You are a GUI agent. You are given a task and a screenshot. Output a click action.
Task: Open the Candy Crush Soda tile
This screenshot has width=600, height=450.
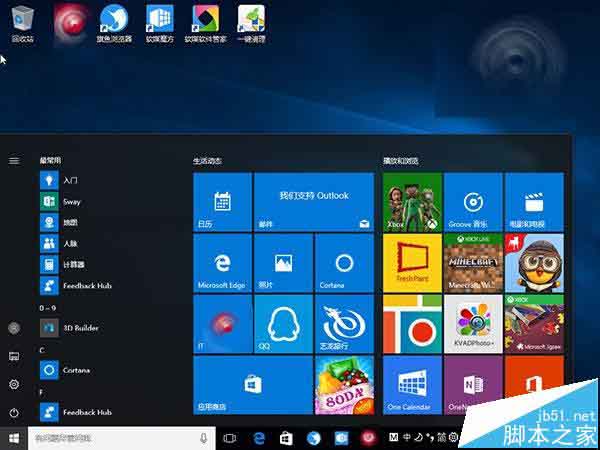click(344, 385)
